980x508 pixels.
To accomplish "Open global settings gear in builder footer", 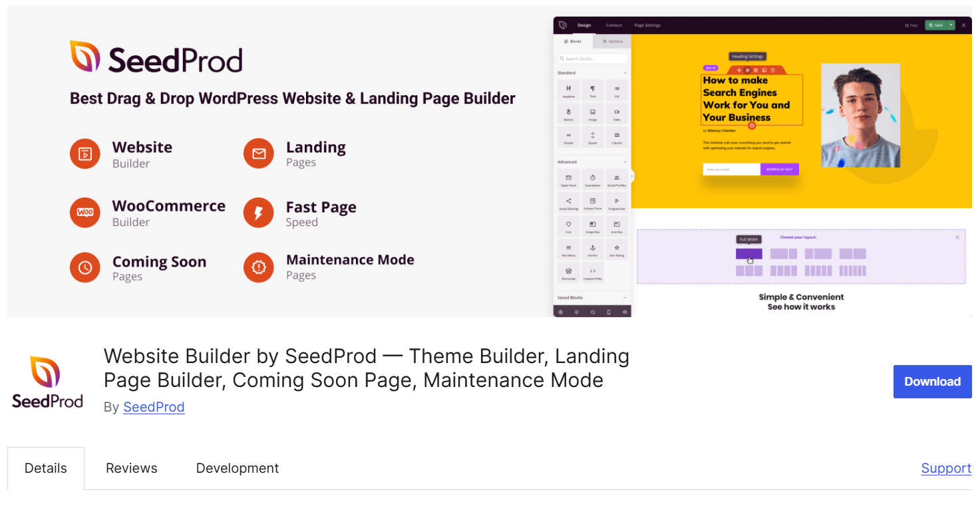I will (x=560, y=312).
